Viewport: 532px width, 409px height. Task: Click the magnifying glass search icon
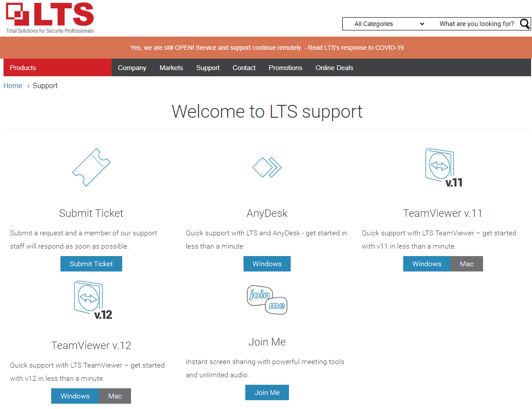point(525,24)
